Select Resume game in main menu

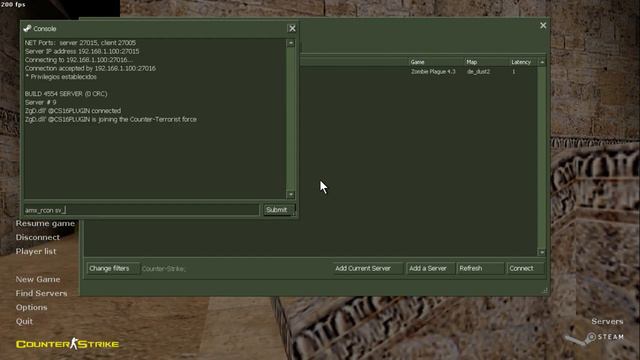45,223
